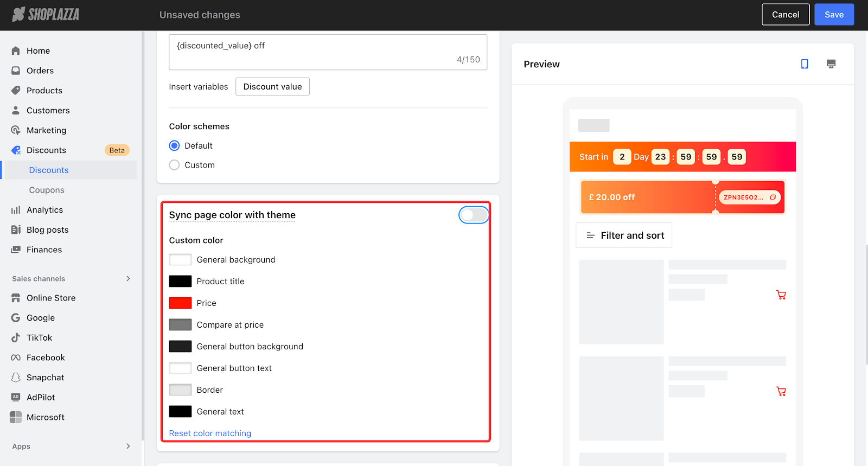The width and height of the screenshot is (868, 466).
Task: Open Snapchat channel in sidebar
Action: (45, 378)
